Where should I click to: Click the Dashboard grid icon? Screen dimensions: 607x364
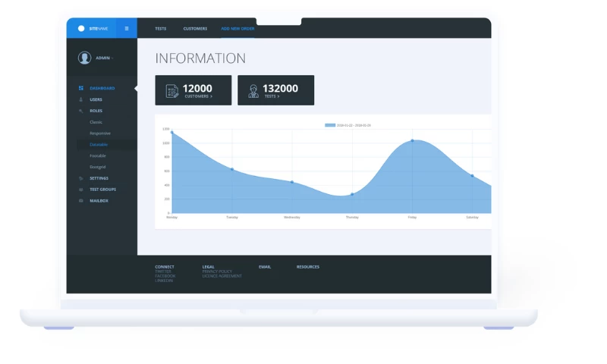coord(81,88)
